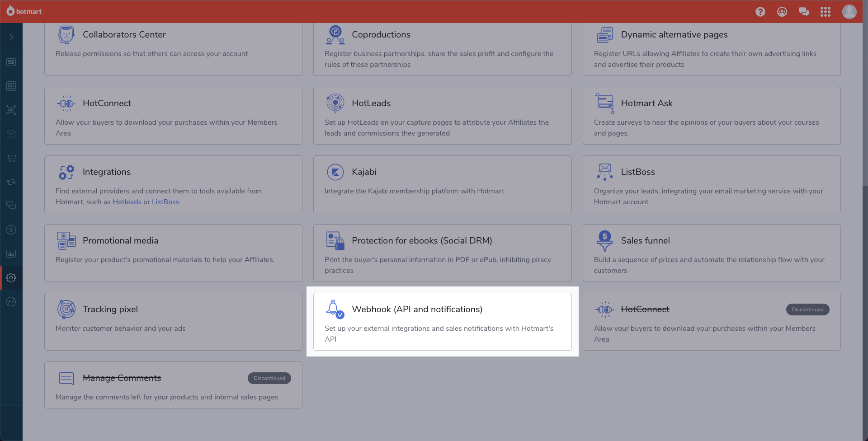Follow the Hotleads link in Integrations description
The image size is (868, 441).
coord(127,202)
